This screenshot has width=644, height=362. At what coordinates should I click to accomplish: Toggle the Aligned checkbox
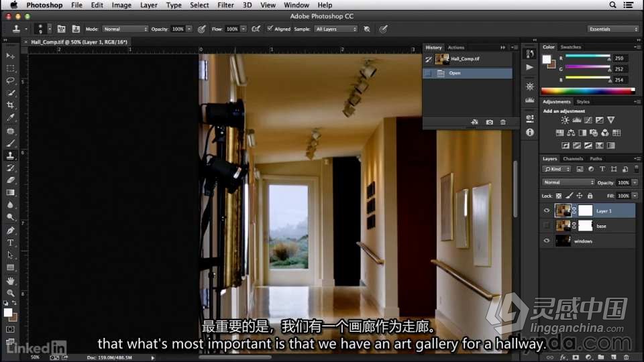pos(270,29)
